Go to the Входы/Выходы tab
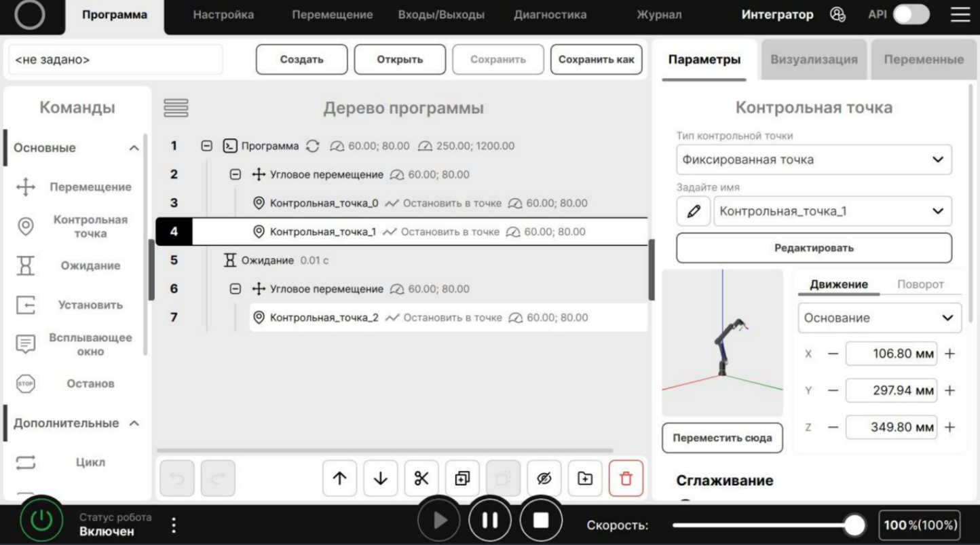This screenshot has height=545, width=980. point(441,15)
